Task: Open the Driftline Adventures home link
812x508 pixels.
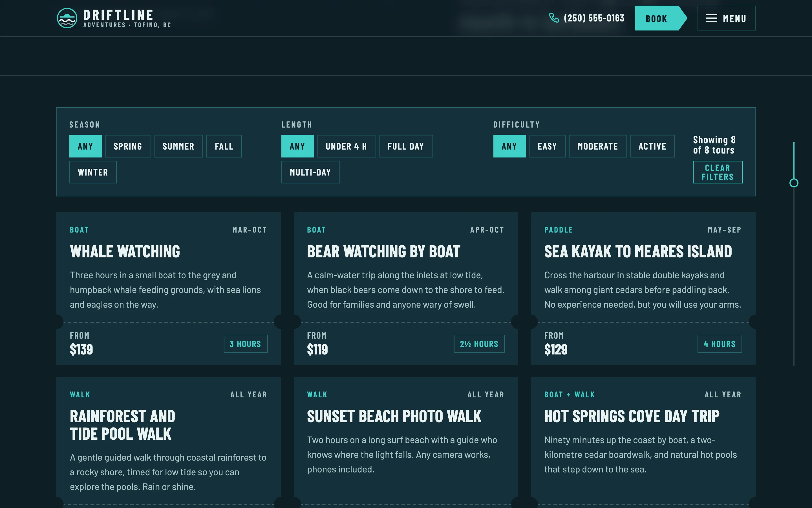Action: tap(114, 18)
